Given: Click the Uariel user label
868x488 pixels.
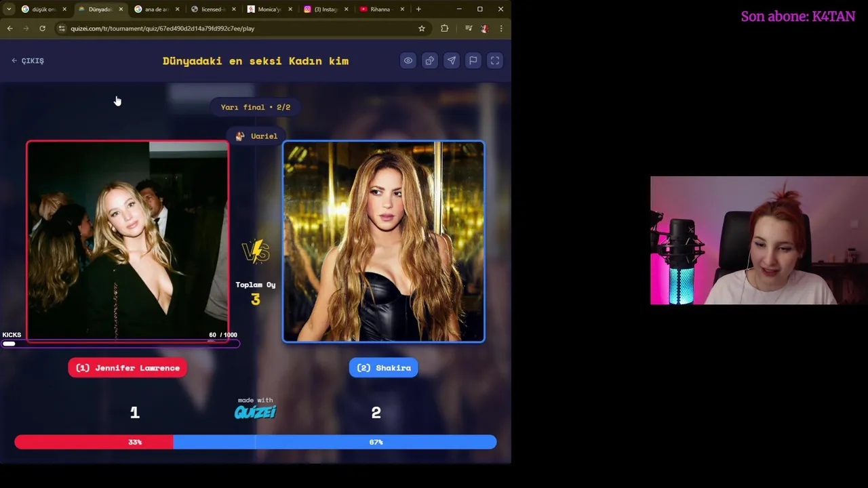Looking at the screenshot, I should [256, 136].
